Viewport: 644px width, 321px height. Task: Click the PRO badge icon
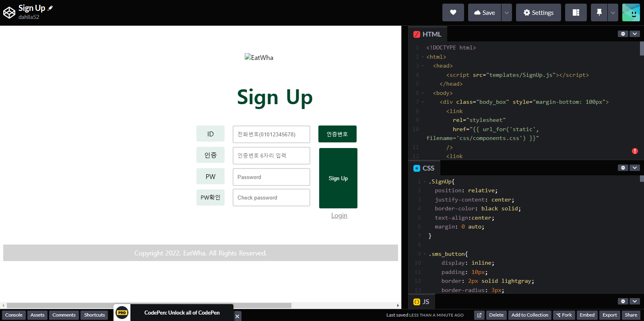(x=122, y=313)
